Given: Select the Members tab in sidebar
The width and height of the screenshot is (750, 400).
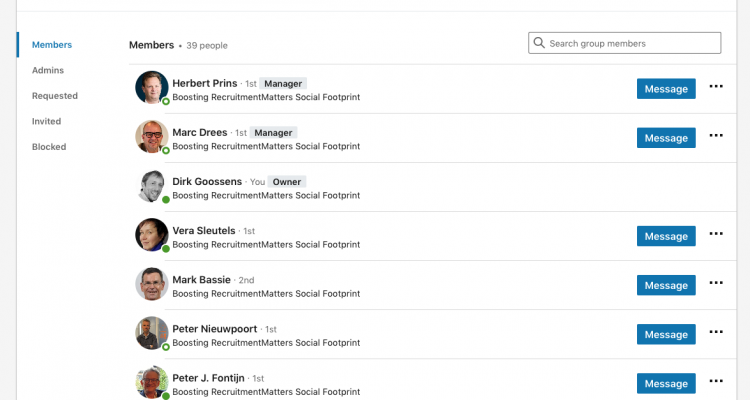Looking at the screenshot, I should pyautogui.click(x=52, y=44).
